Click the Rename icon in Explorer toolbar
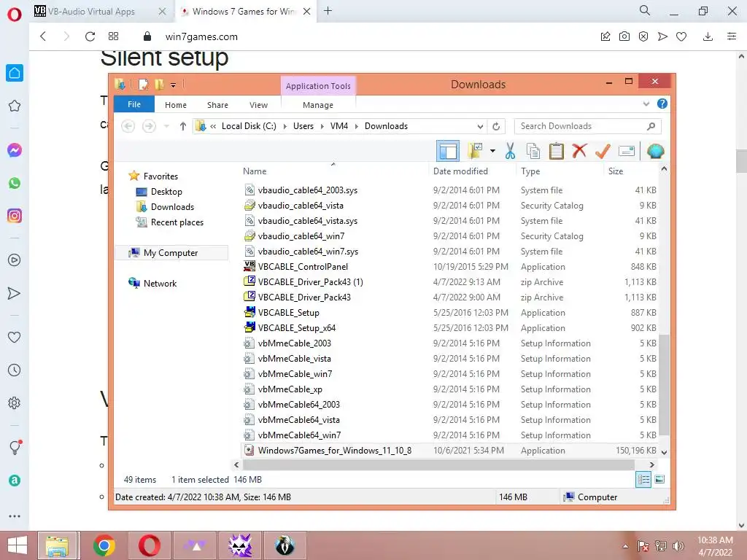This screenshot has height=560, width=747. pos(626,152)
